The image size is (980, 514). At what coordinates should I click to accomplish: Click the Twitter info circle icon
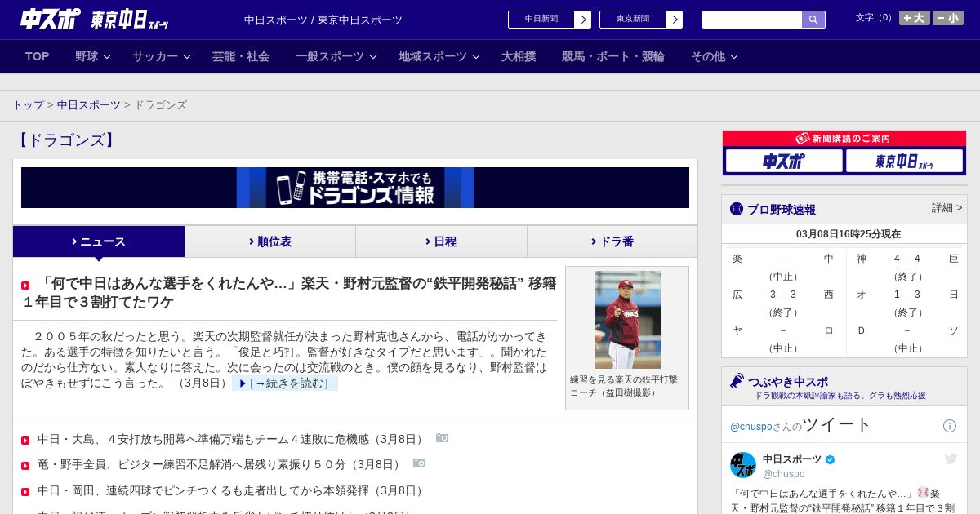[950, 426]
